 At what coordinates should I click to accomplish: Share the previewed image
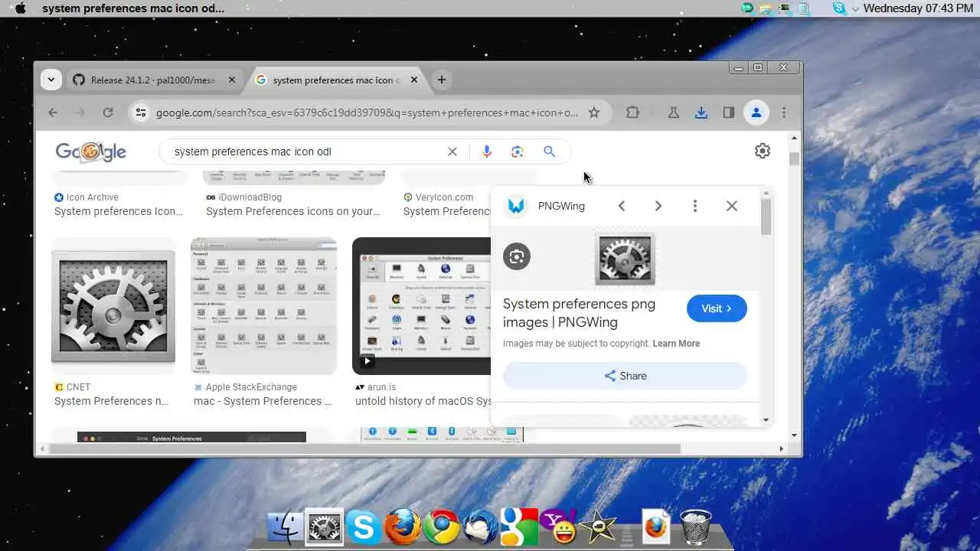coord(625,376)
